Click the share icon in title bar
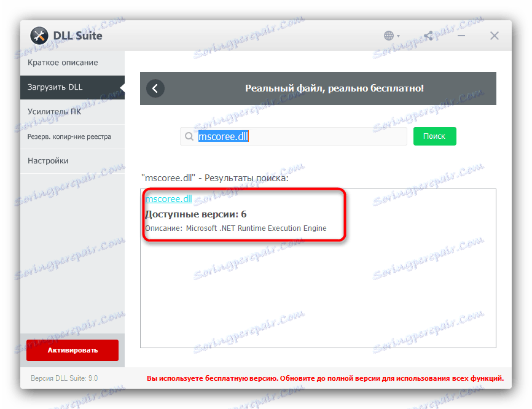Viewport: 532px width, 409px height. click(x=428, y=36)
